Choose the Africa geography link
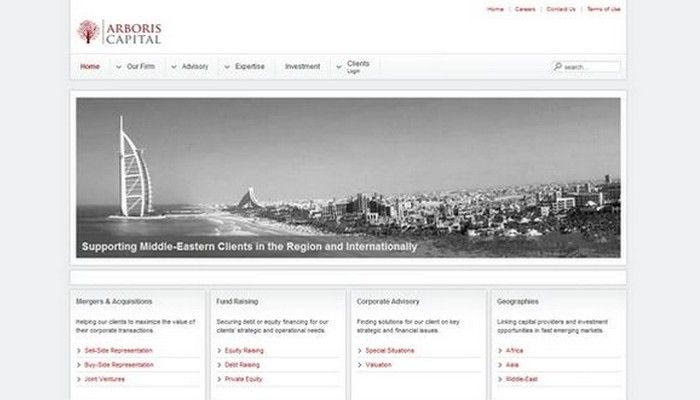The image size is (700, 400). click(x=514, y=351)
